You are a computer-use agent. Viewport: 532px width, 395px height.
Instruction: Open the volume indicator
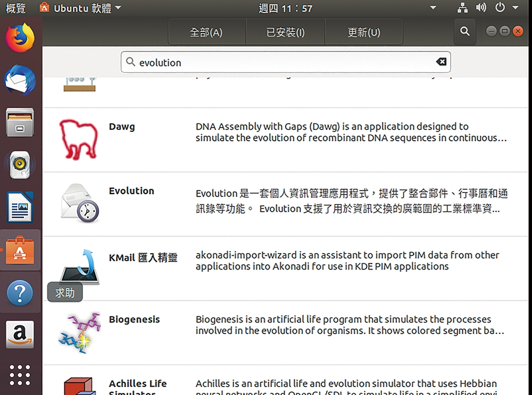tap(481, 7)
